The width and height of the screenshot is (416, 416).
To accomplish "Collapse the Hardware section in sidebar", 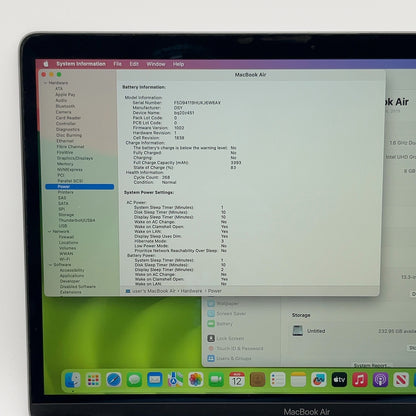I will tap(46, 83).
